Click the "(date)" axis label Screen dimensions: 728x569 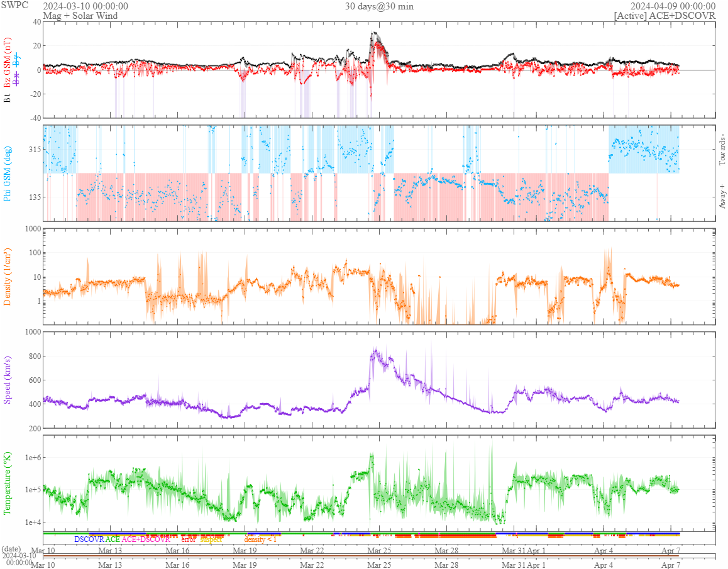point(11,549)
